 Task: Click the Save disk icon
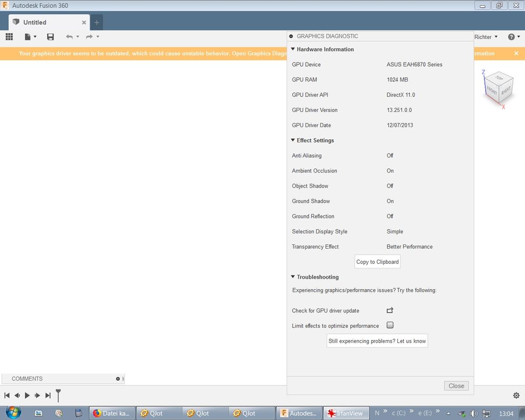(x=50, y=37)
